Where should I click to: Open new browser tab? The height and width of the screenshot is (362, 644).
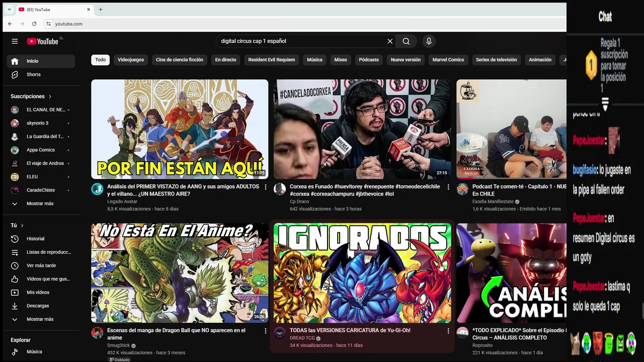coord(101,10)
